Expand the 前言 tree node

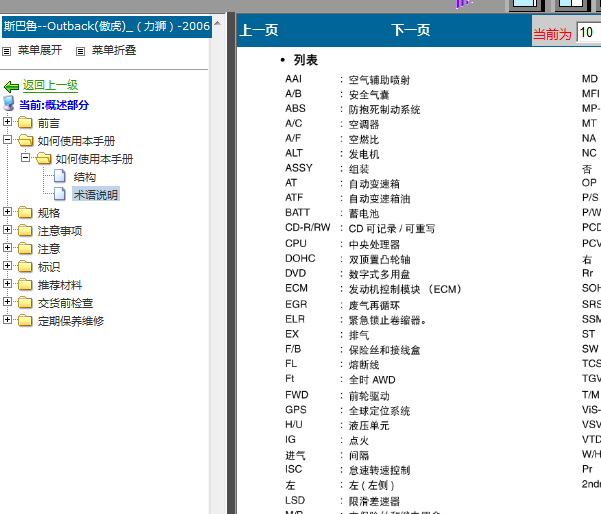8,123
